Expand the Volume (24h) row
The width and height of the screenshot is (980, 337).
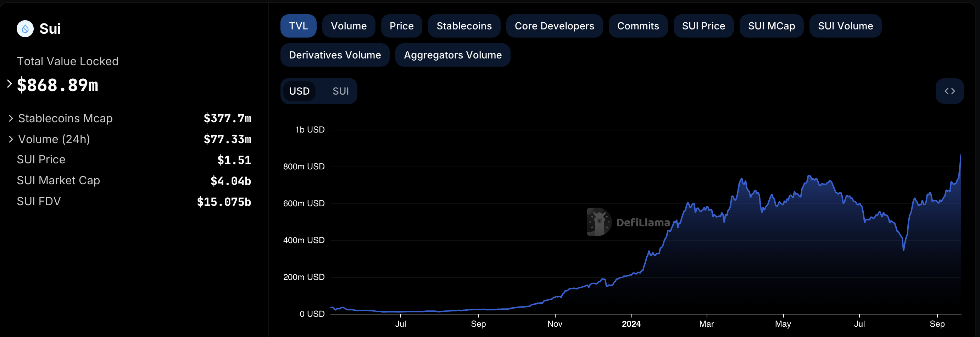pos(11,140)
